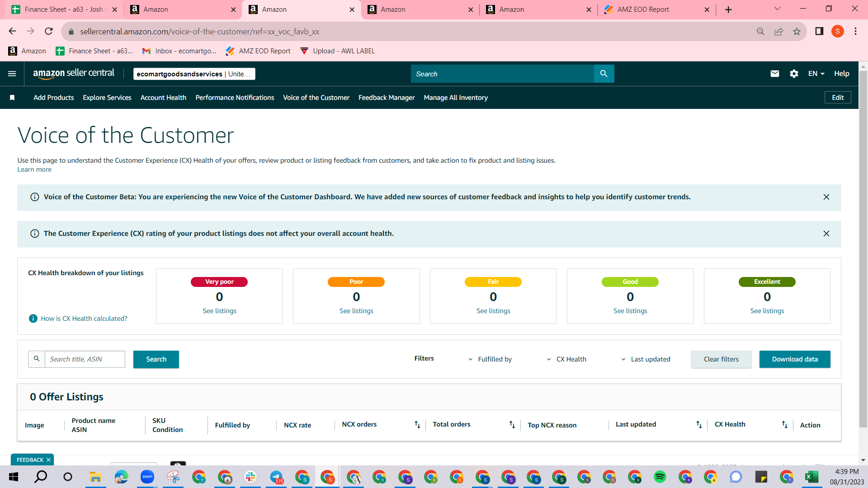The height and width of the screenshot is (488, 868).
Task: Click the amazon seller central logo
Action: (74, 74)
